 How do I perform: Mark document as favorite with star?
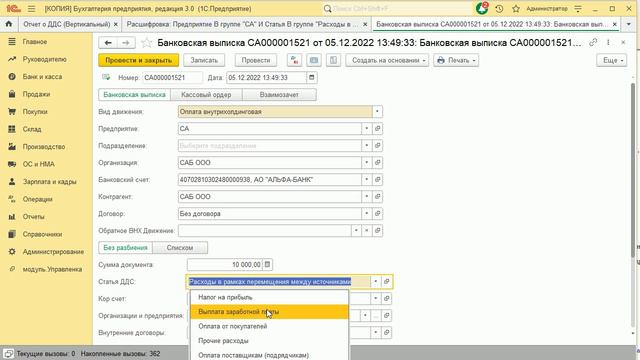(146, 42)
